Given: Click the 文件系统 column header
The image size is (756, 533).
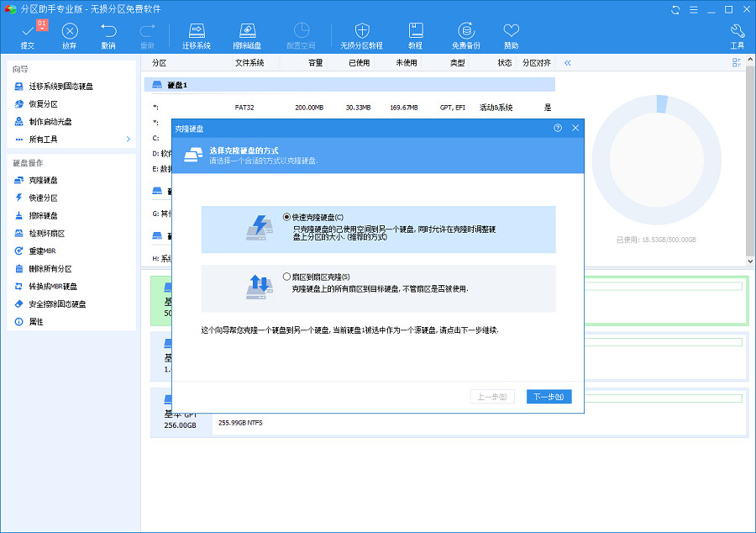Looking at the screenshot, I should coord(249,63).
